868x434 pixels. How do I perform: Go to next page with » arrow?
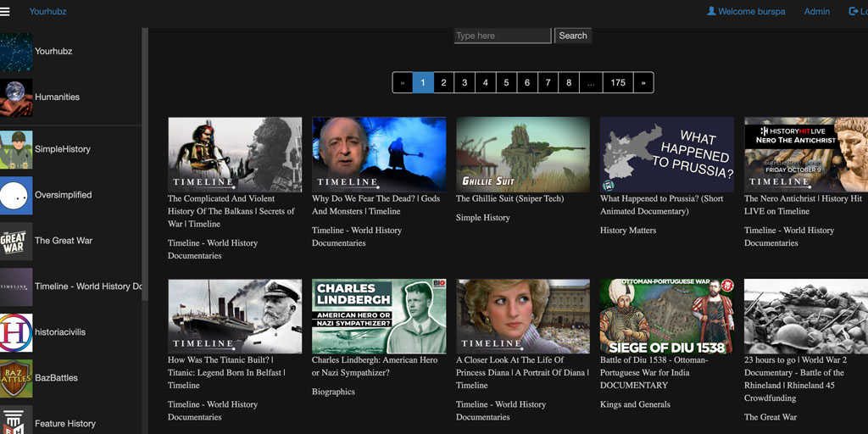[x=643, y=83]
